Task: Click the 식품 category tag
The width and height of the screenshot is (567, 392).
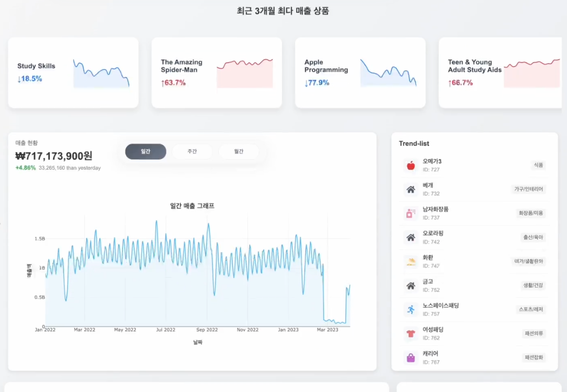Action: pyautogui.click(x=538, y=165)
